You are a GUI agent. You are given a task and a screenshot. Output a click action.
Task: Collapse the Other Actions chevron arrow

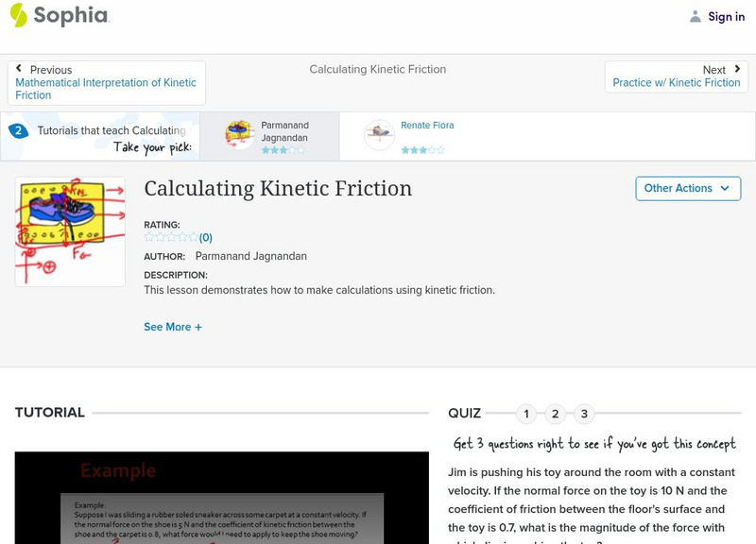click(724, 188)
